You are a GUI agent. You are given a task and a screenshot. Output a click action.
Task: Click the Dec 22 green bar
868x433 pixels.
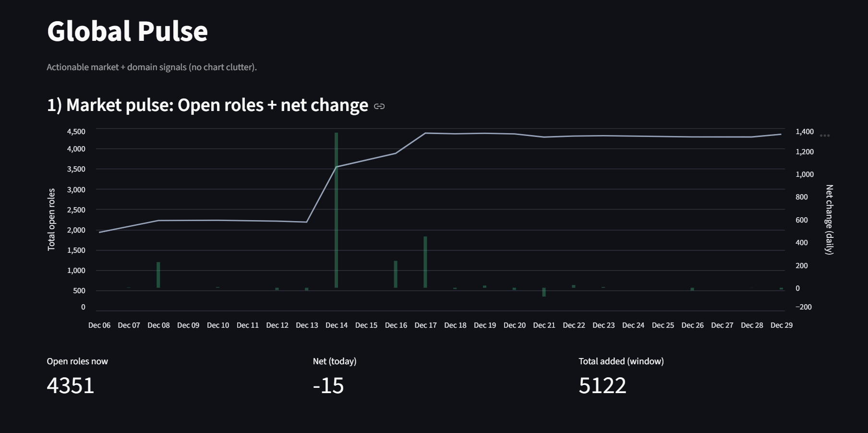click(x=573, y=286)
